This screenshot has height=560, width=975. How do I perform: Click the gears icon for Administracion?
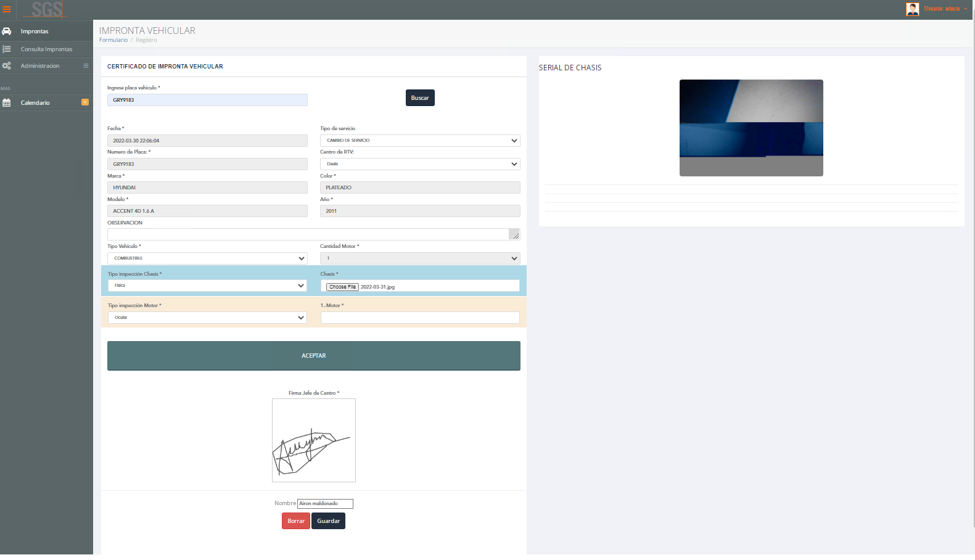click(x=7, y=66)
